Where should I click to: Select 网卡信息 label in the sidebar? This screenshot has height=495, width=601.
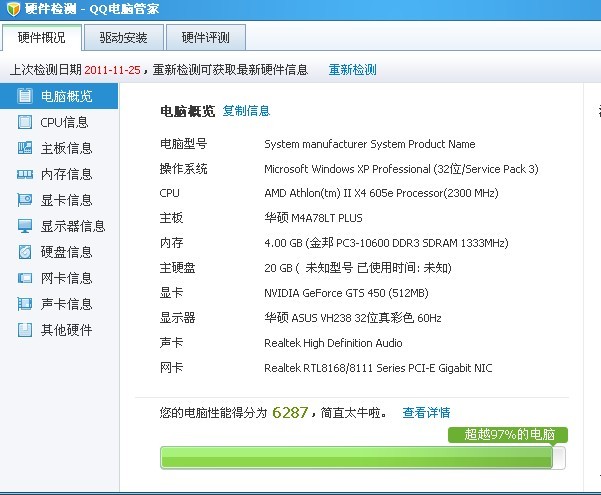click(x=67, y=278)
